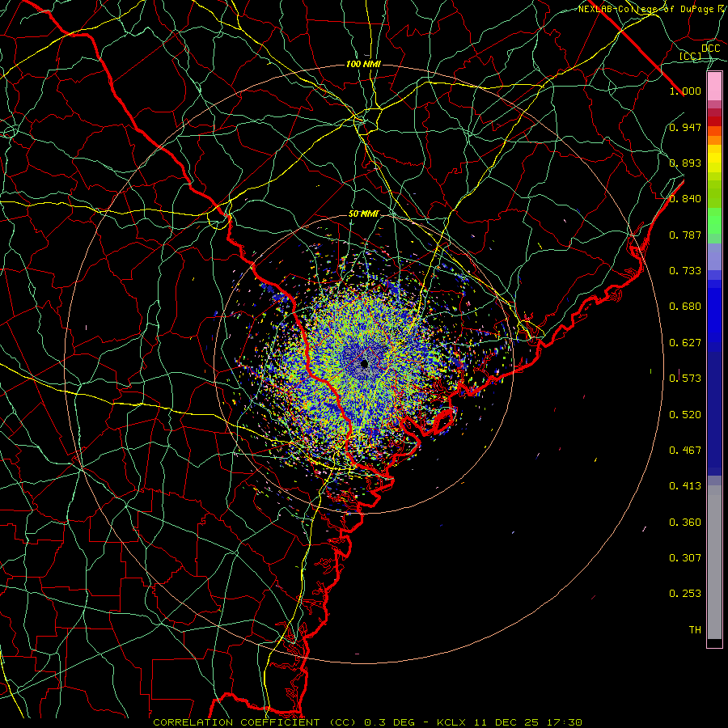This screenshot has width=728, height=728.
Task: Click the 17:30 timestamp
Action: (564, 722)
